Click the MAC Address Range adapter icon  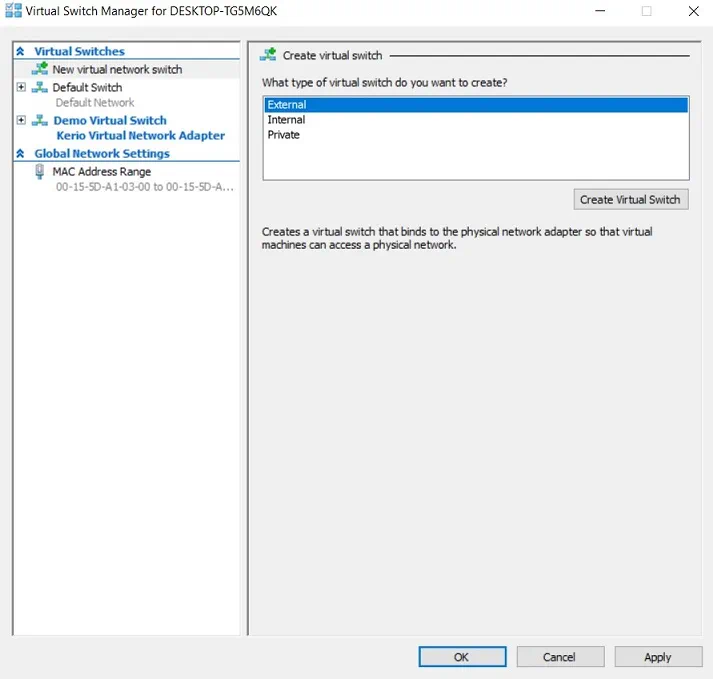pyautogui.click(x=40, y=171)
